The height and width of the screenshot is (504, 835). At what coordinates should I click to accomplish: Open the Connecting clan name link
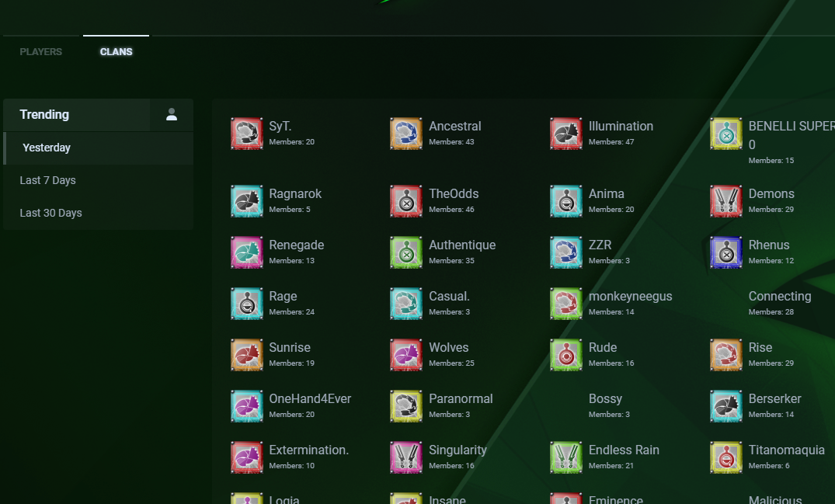coord(779,297)
